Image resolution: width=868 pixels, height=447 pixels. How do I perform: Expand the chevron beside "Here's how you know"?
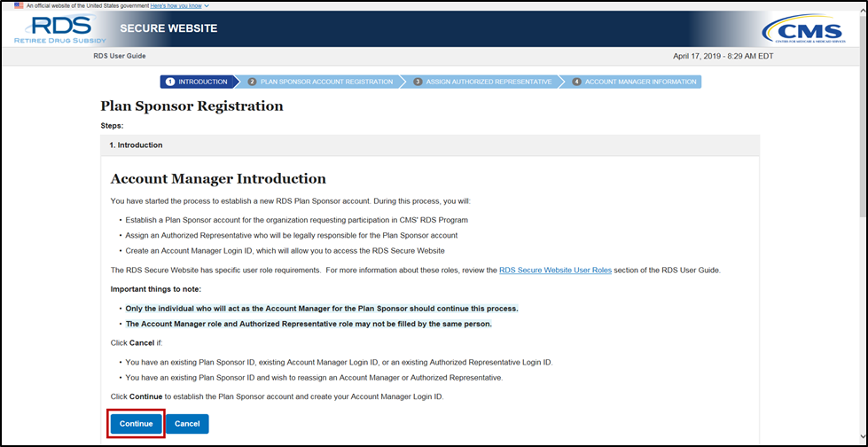coord(207,5)
